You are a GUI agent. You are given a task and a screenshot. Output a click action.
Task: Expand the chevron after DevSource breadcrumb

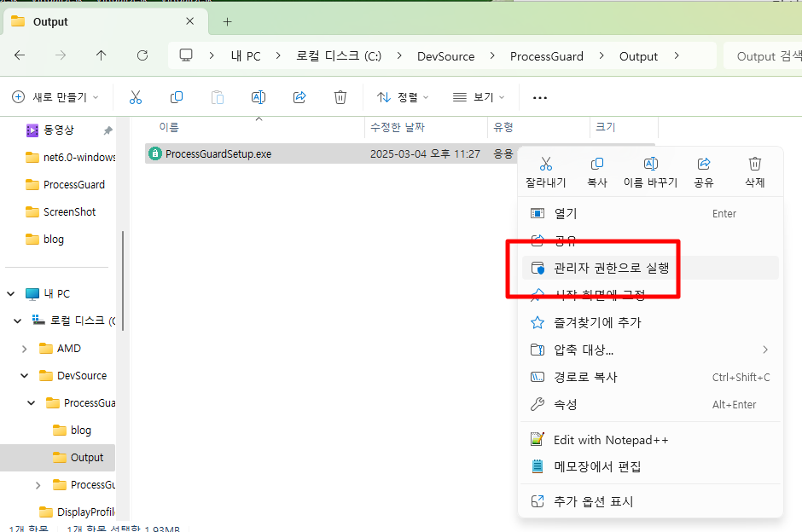[492, 55]
